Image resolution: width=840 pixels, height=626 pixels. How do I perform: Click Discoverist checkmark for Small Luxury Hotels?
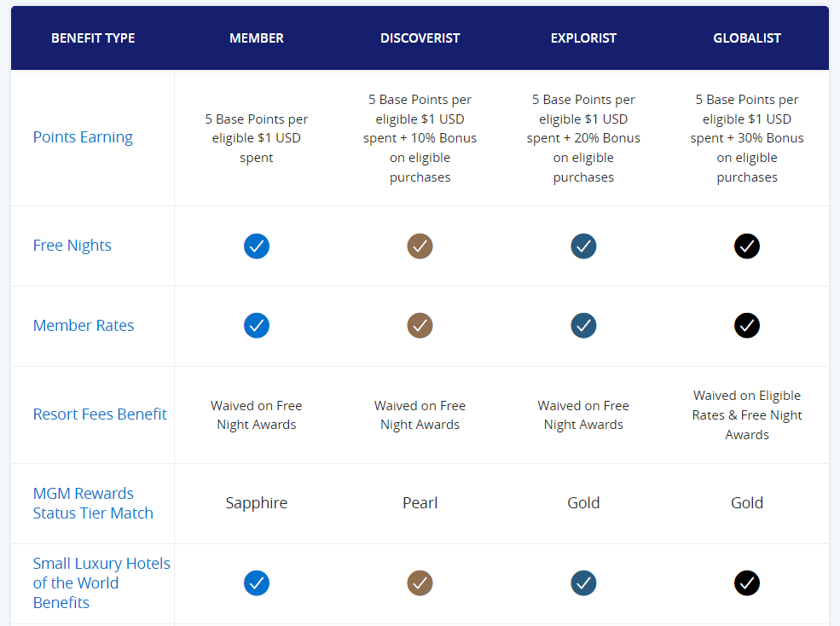[420, 583]
